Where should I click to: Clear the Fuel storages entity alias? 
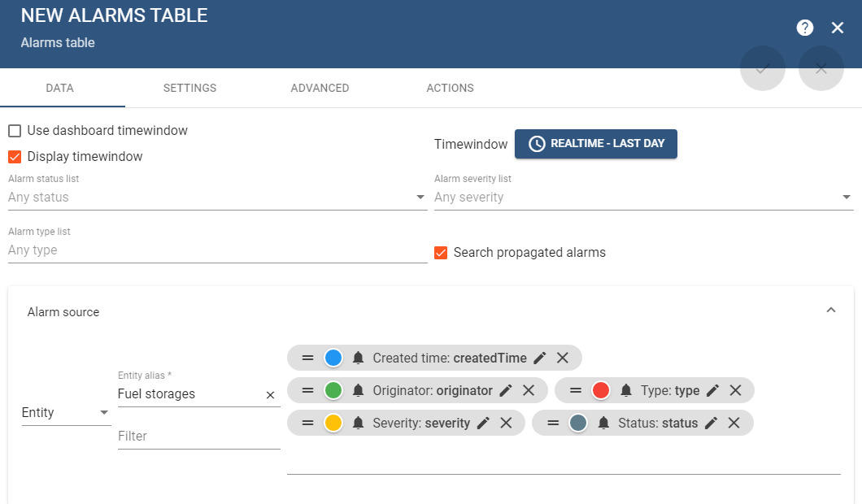271,394
